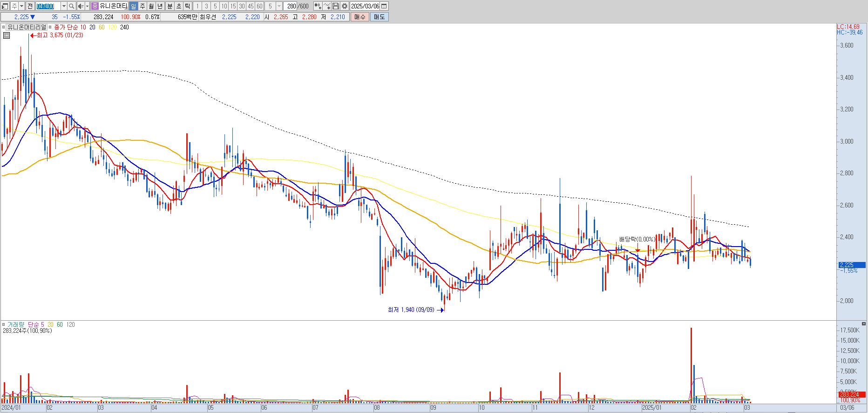Click the floppy disk save icon
Viewport: 868px width, 413px height.
coord(335,6)
